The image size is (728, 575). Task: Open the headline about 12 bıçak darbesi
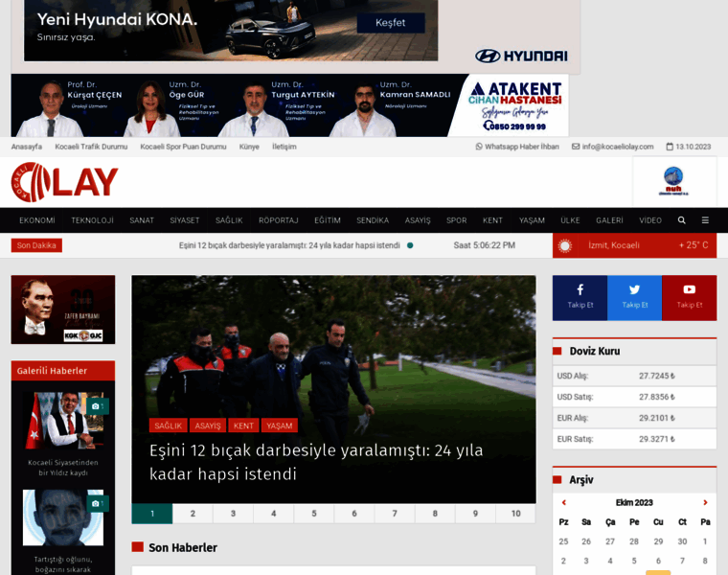[x=316, y=462]
